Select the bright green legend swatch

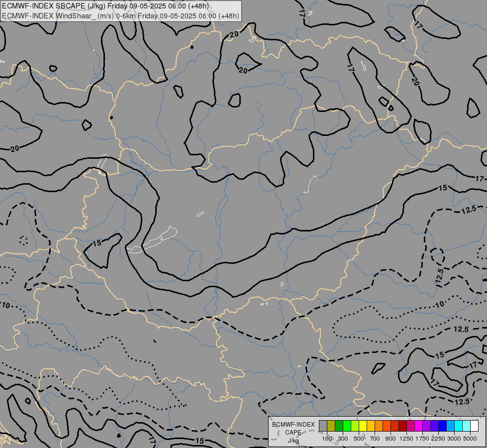pos(347,426)
